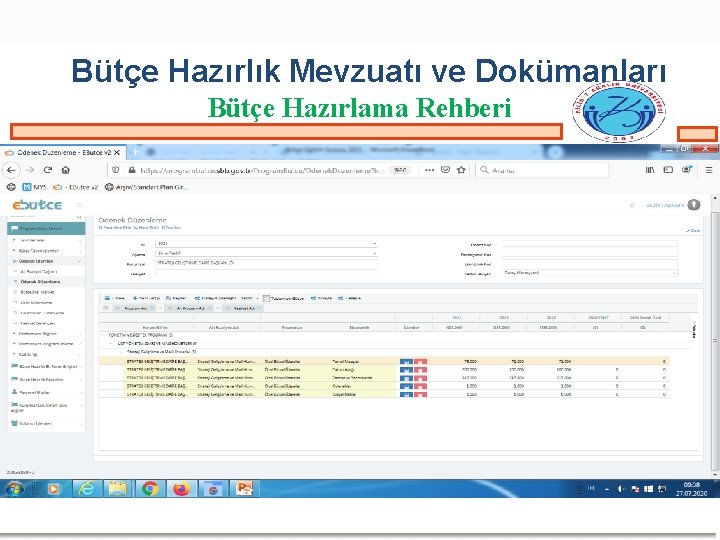Bookmark this page with the star icon

point(461,170)
